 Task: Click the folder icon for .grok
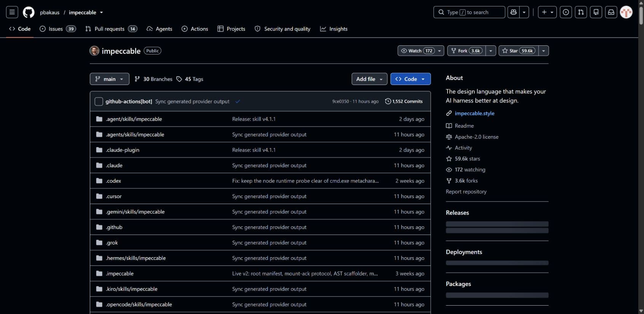pyautogui.click(x=99, y=242)
